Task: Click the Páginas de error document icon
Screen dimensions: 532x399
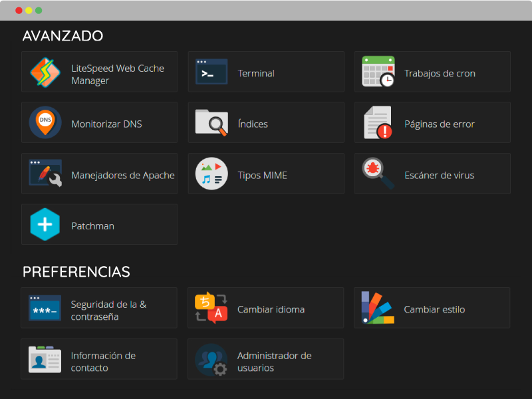Action: click(378, 122)
